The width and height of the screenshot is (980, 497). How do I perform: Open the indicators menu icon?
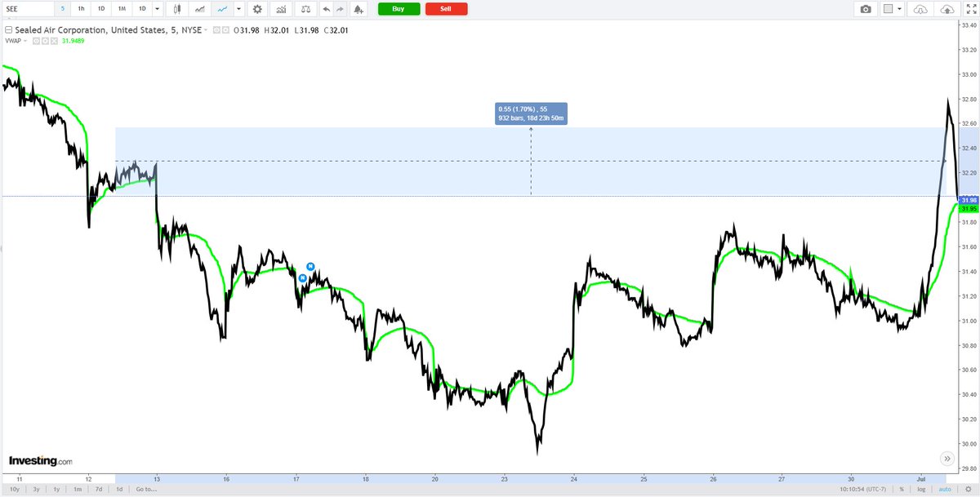(281, 9)
